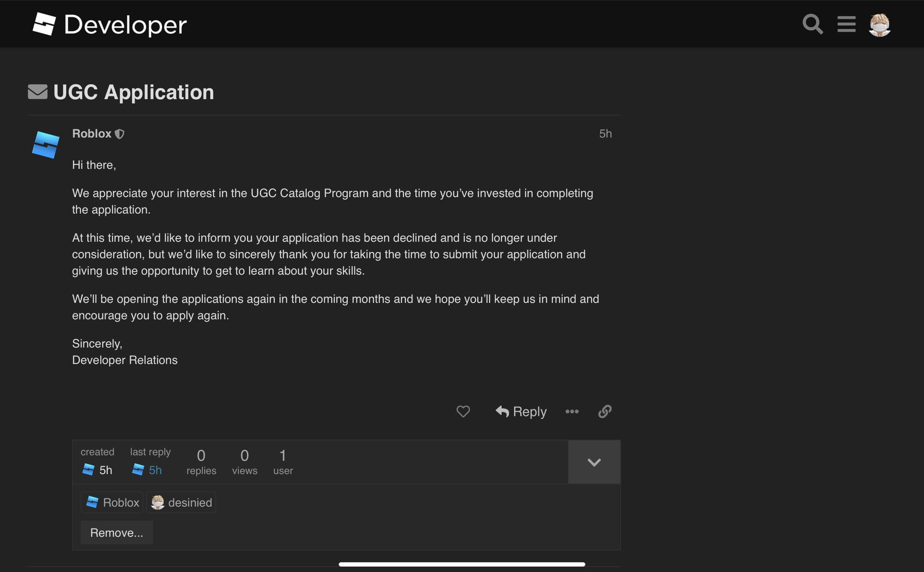
Task: Select the desinied participant chip
Action: (181, 503)
